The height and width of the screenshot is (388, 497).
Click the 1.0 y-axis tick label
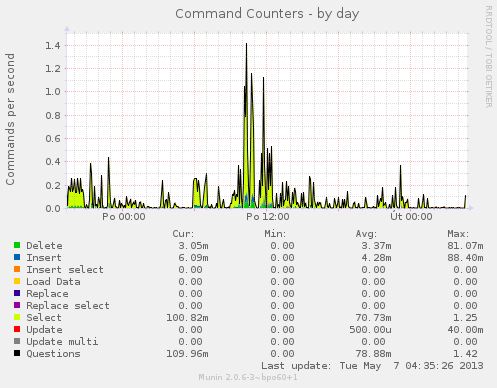click(x=53, y=92)
